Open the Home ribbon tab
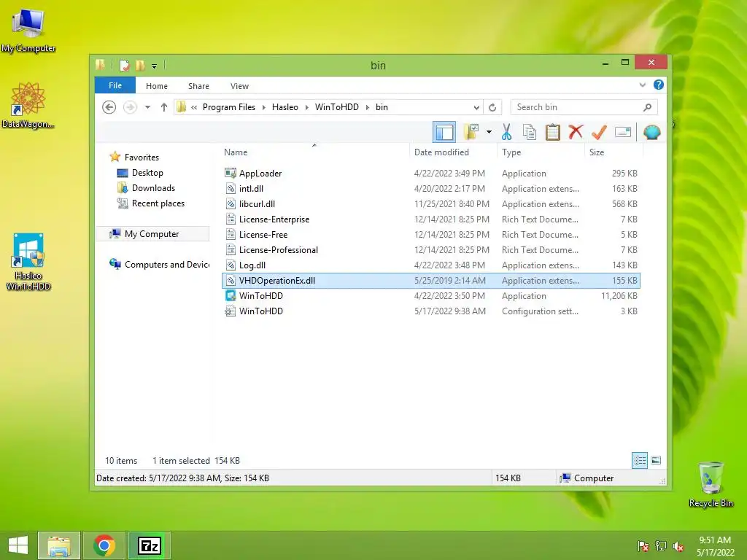Screen dimensions: 747x560 [157, 86]
